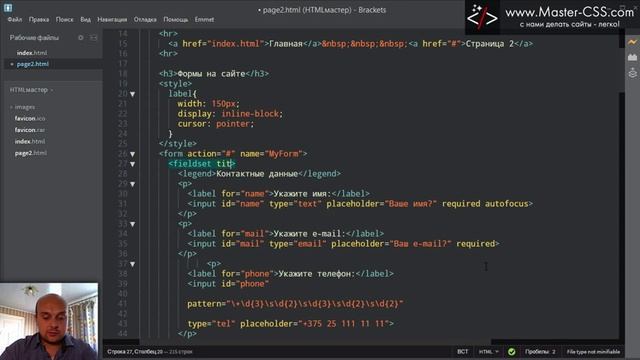Click the 'Страница 2' link text in code
The height and width of the screenshot is (360, 640).
pyautogui.click(x=489, y=44)
